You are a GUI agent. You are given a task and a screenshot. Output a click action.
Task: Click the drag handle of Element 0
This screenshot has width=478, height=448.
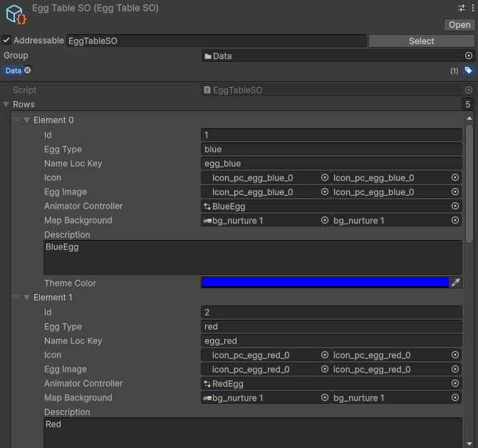pos(16,120)
